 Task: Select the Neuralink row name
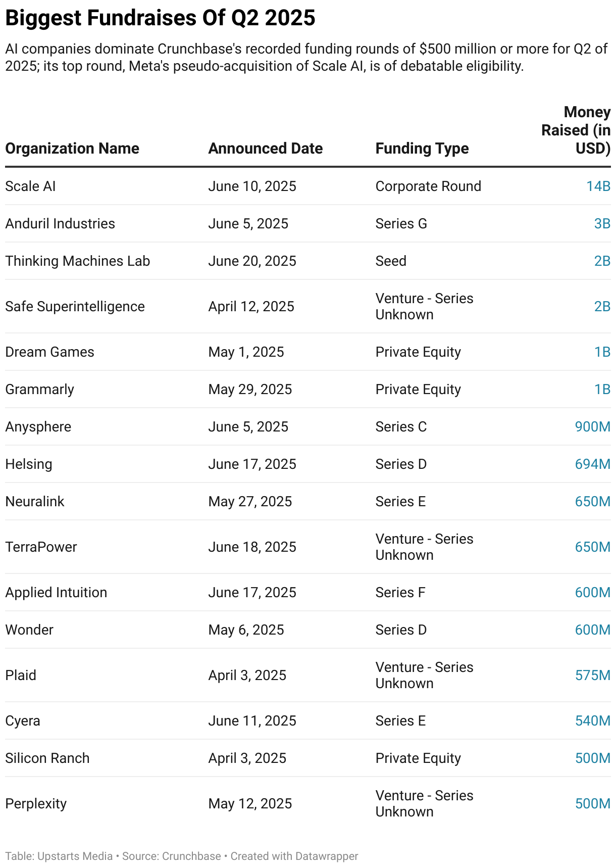coord(35,502)
